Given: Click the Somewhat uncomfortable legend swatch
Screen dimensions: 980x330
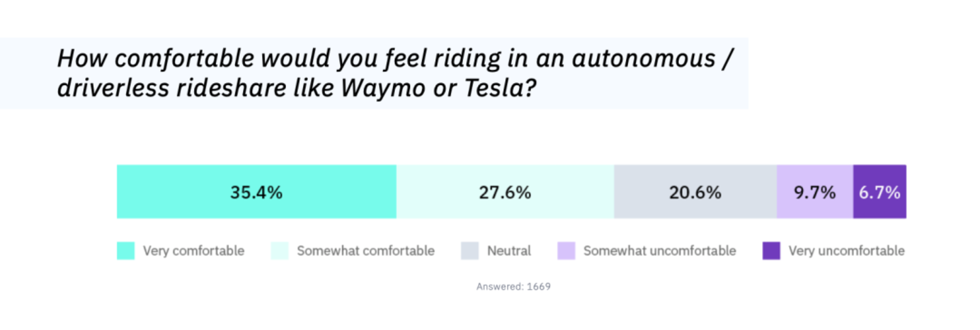Looking at the screenshot, I should [566, 251].
